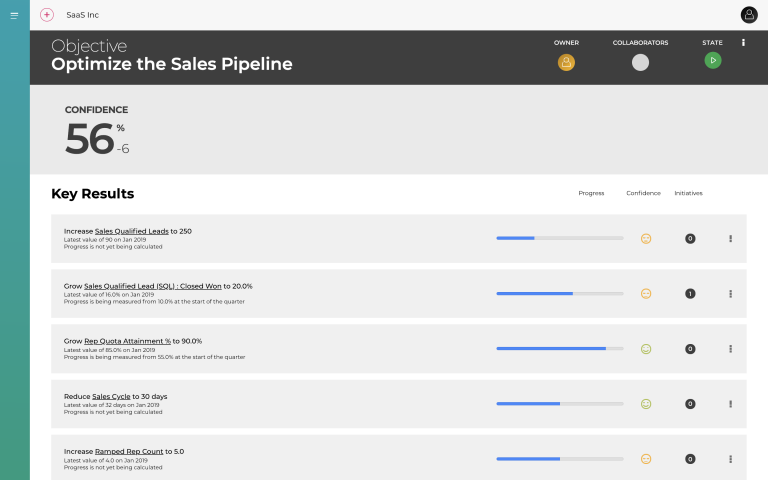The image size is (768, 480).
Task: Click confidence face for Ramped Rep Count row
Action: 646,459
